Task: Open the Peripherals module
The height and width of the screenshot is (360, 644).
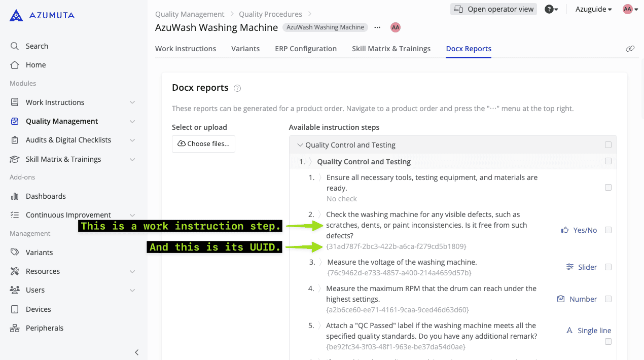Action: [44, 328]
